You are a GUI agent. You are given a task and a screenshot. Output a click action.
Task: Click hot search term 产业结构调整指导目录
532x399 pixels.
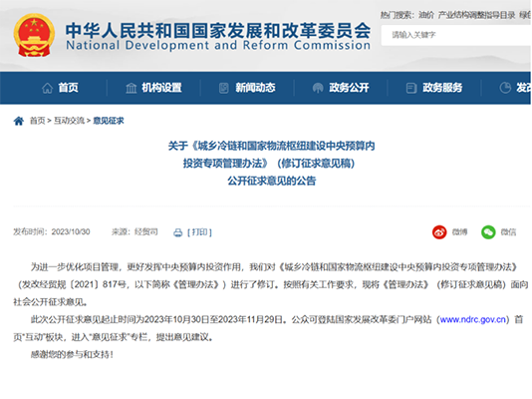pyautogui.click(x=476, y=15)
